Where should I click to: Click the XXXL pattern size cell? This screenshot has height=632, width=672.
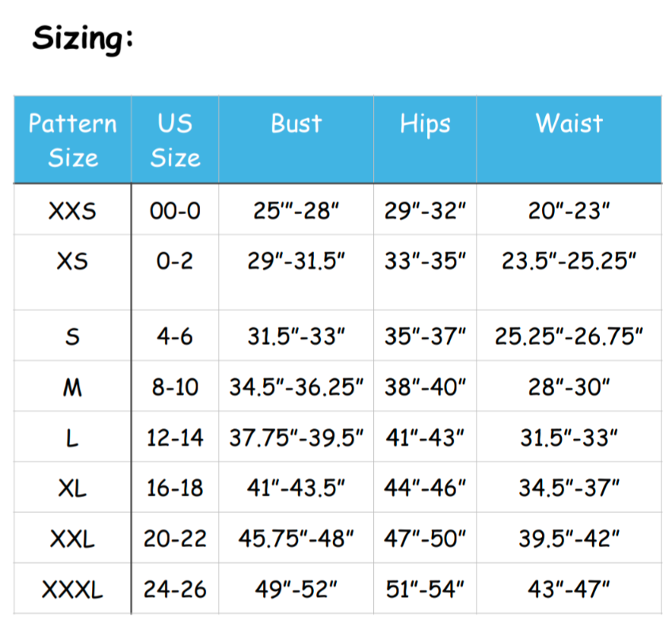click(x=72, y=590)
